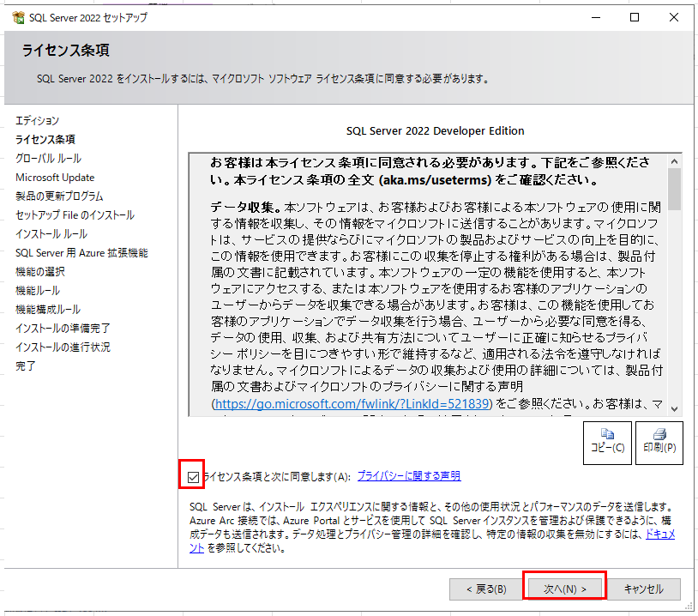Viewport: 698px width, 616px height.
Task: Click the キャンセル button
Action: point(643,589)
